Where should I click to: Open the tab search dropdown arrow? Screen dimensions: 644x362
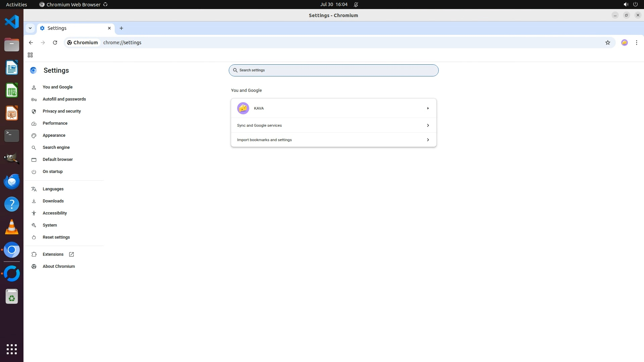click(x=30, y=28)
